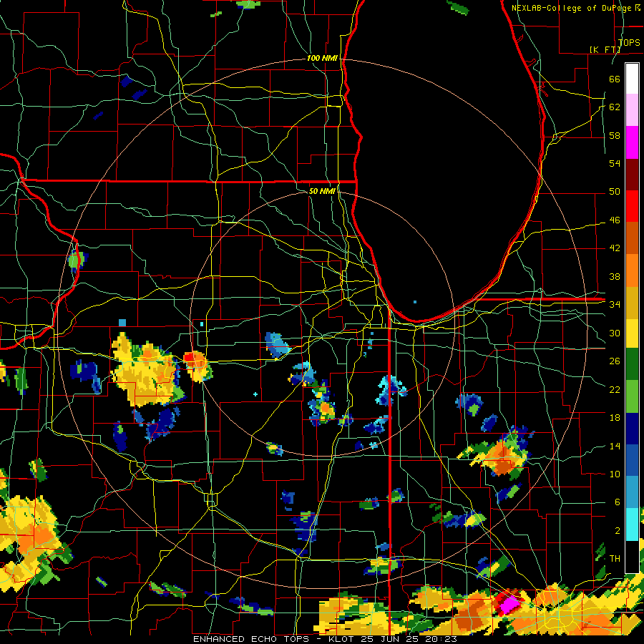Click the '54' legend value

pyautogui.click(x=615, y=163)
